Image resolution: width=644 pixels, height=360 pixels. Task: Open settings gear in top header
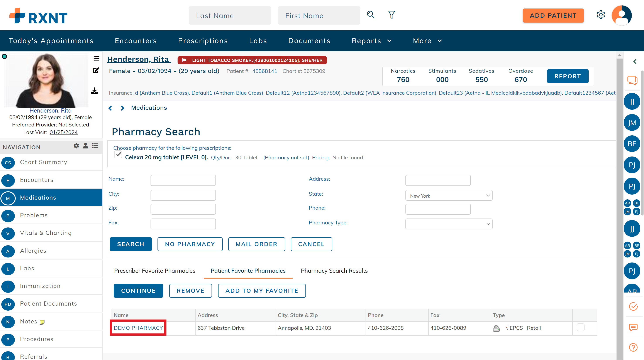pos(600,15)
